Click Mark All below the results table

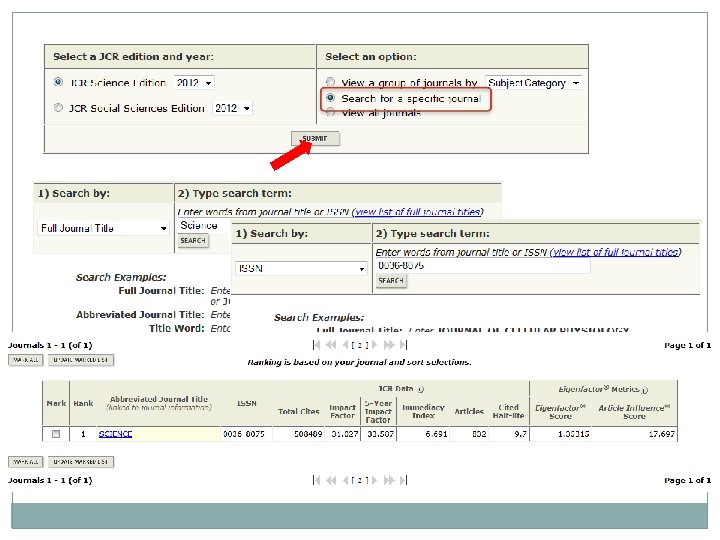(x=26, y=461)
